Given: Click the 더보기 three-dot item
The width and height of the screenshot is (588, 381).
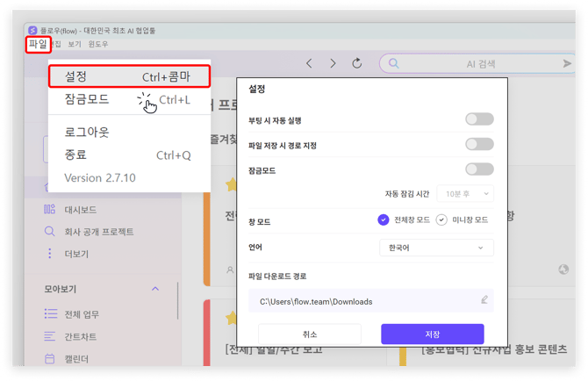Looking at the screenshot, I should click(x=76, y=254).
